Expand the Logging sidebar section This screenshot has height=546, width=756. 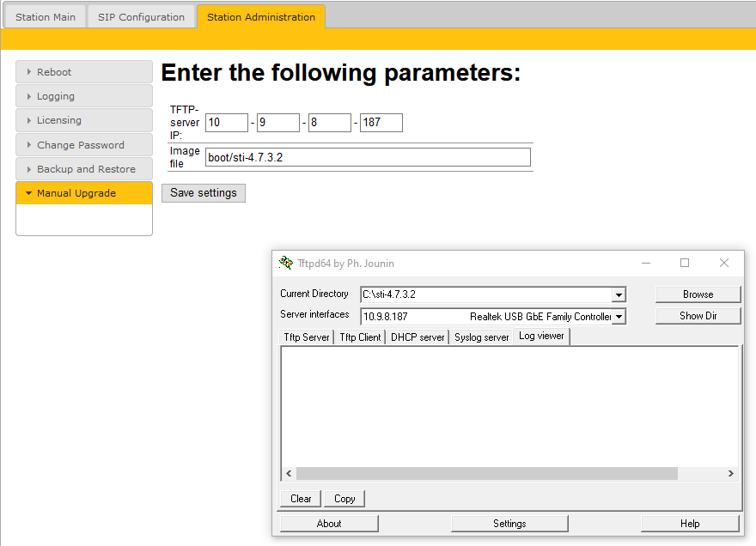coord(83,96)
